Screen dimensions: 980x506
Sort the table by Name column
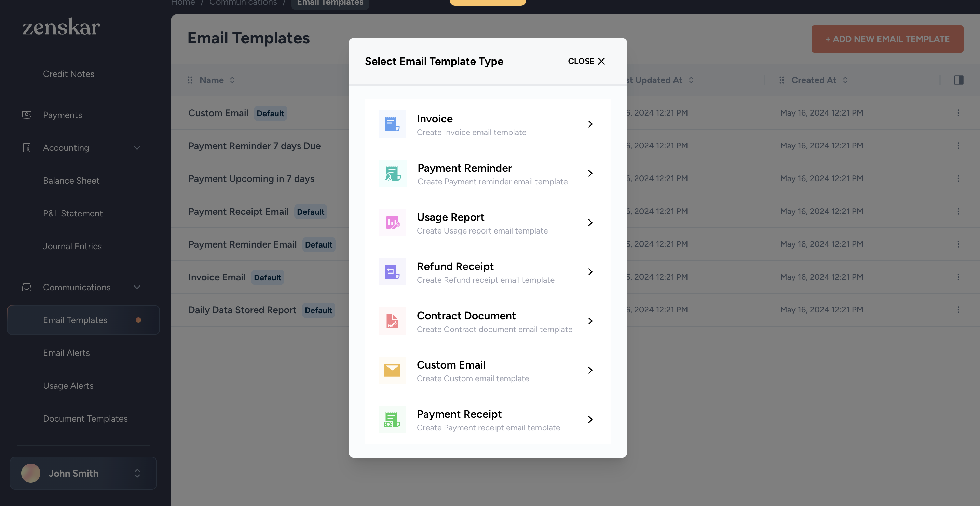coord(232,80)
